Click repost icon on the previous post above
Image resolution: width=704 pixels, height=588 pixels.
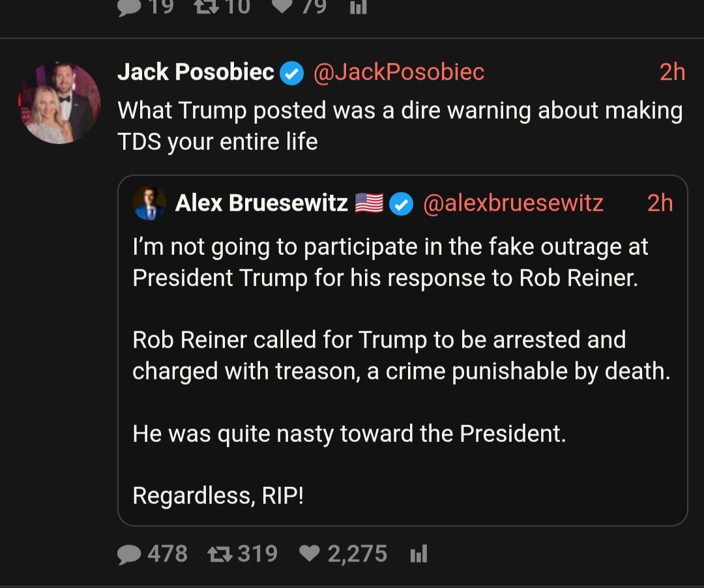click(207, 7)
